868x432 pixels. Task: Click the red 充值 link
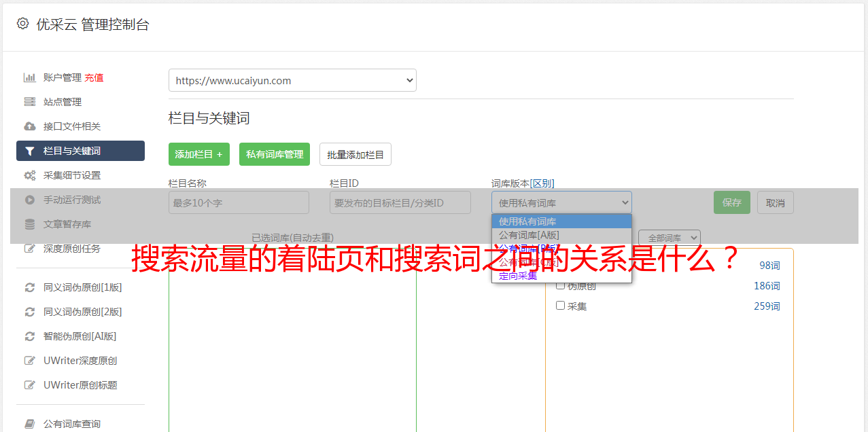pos(94,77)
